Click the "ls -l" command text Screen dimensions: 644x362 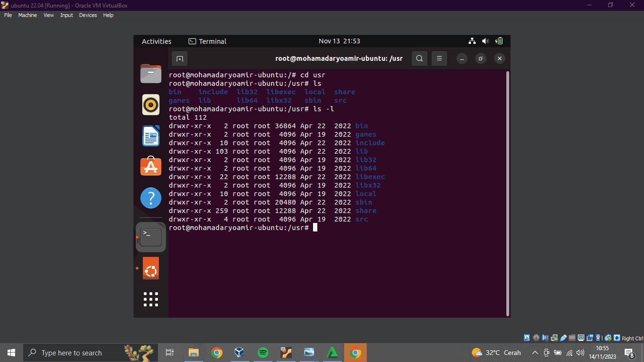coord(323,109)
